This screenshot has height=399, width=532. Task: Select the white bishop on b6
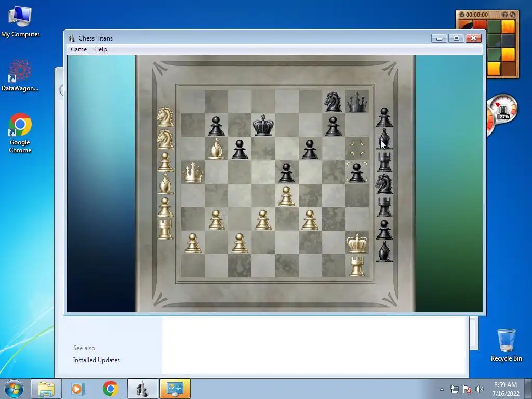click(216, 148)
